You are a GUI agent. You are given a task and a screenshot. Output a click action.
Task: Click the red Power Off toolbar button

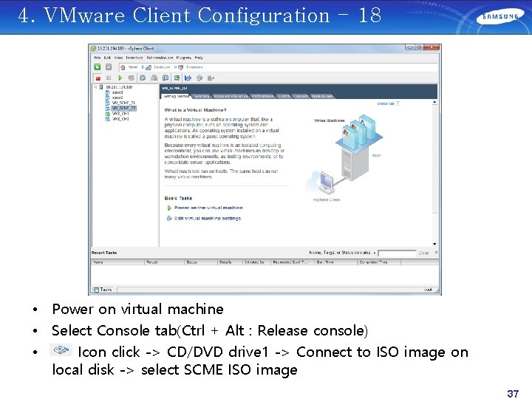[98, 78]
